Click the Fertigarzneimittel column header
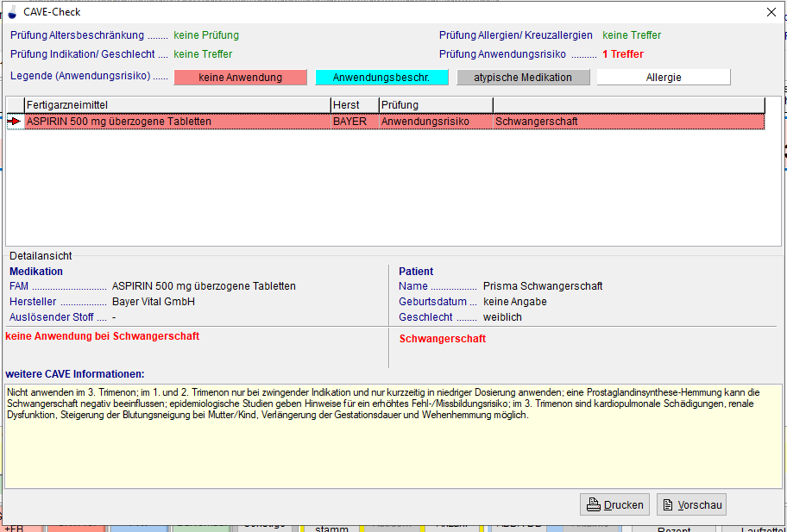Viewport: 787px width, 532px height. click(178, 105)
